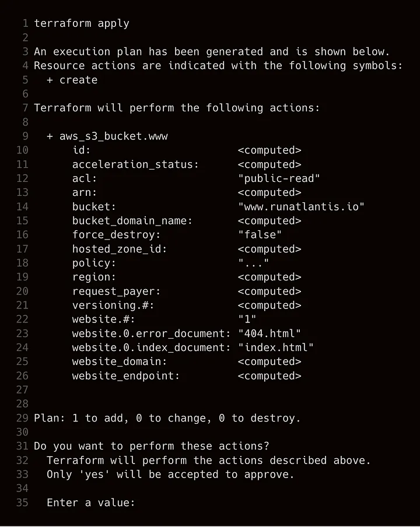Click the acceleration_status attribute label
This screenshot has width=420, height=527.
pyautogui.click(x=135, y=164)
